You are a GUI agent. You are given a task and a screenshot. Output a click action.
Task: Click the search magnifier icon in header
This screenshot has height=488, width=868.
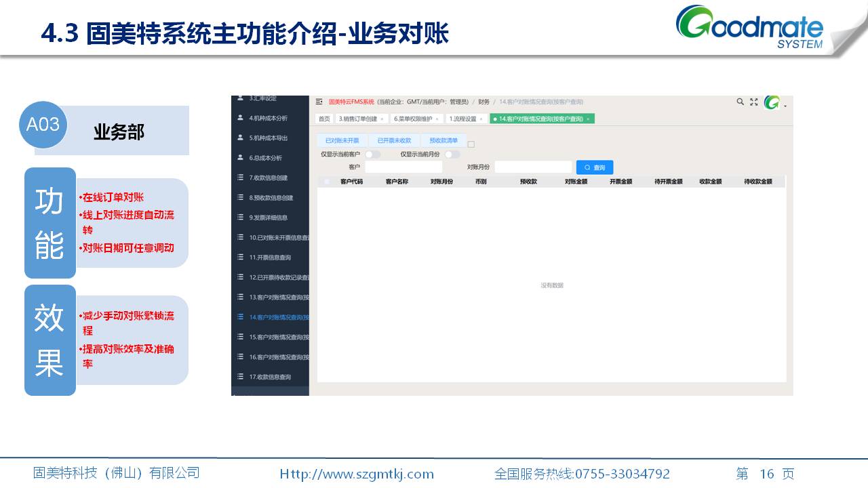[741, 102]
